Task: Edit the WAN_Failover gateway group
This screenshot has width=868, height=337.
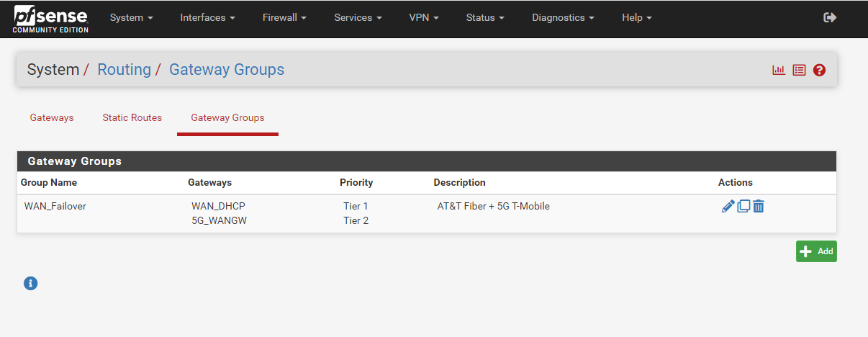Action: (728, 206)
